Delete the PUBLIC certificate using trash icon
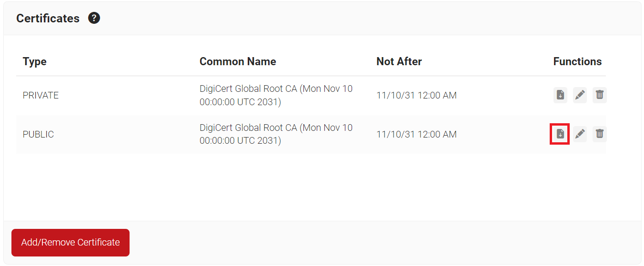Viewport: 644px width, 266px height. 600,134
